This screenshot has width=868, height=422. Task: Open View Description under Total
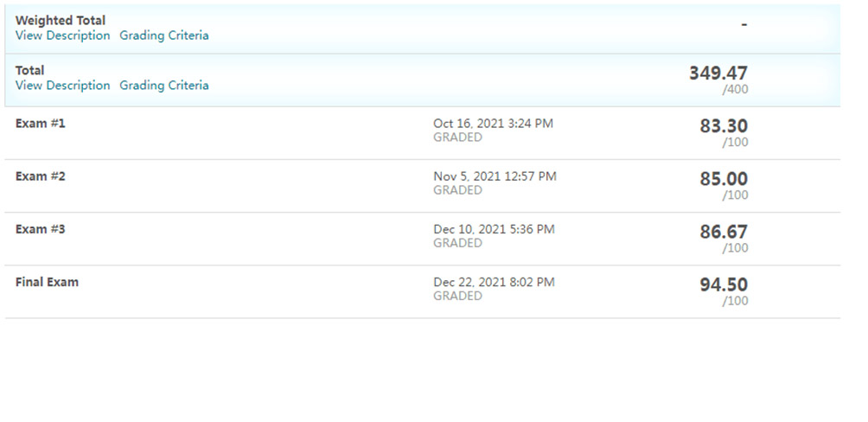[62, 86]
